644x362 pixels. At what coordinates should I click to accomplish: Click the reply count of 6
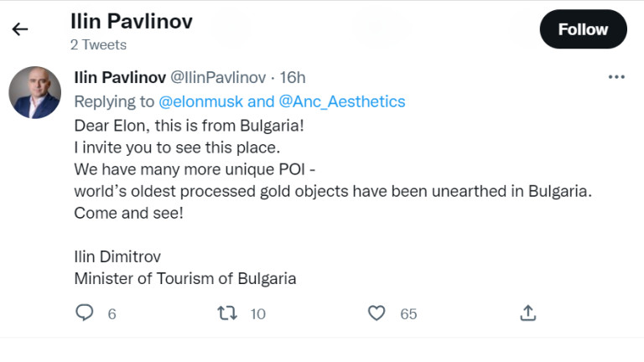pyautogui.click(x=112, y=314)
